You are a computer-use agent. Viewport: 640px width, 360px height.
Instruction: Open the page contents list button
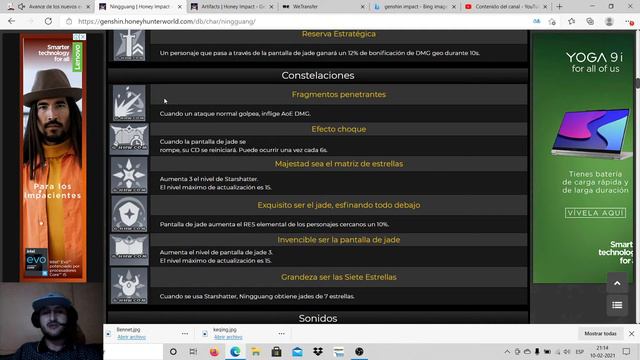click(617, 305)
